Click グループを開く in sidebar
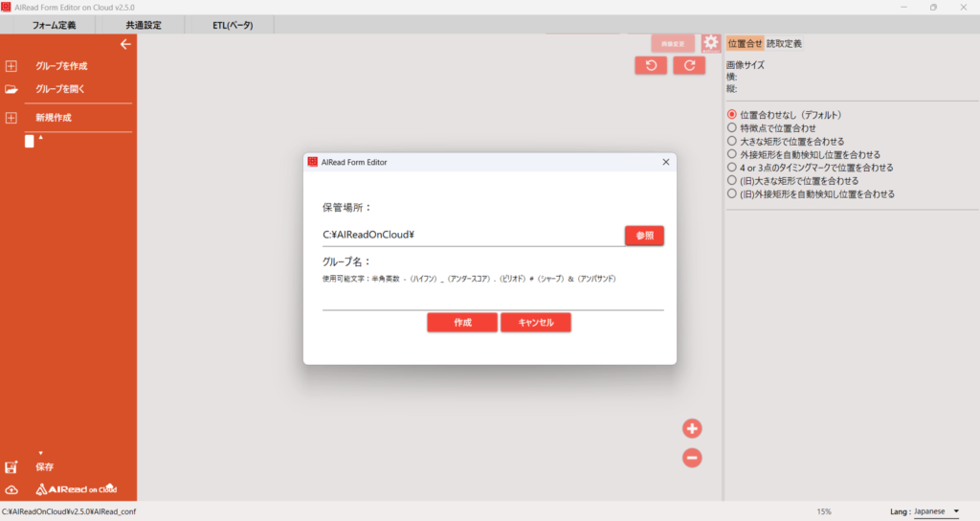This screenshot has height=521, width=980. tap(60, 89)
